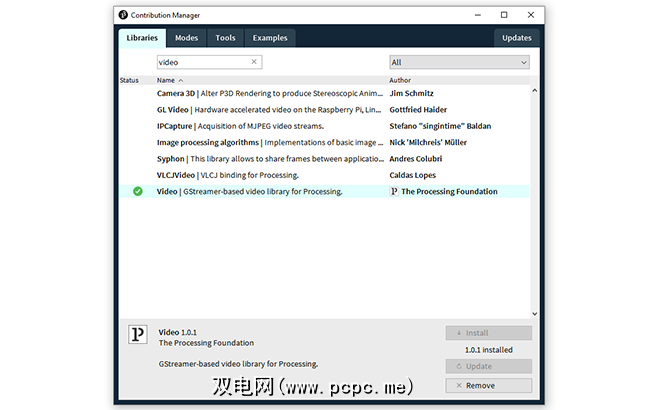
Task: Select the VLCJVideo library row
Action: [325, 175]
